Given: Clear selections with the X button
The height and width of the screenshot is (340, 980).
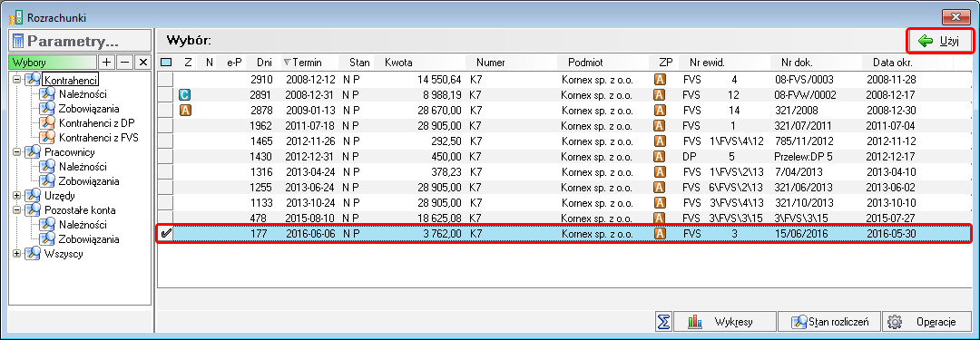Looking at the screenshot, I should click(143, 63).
